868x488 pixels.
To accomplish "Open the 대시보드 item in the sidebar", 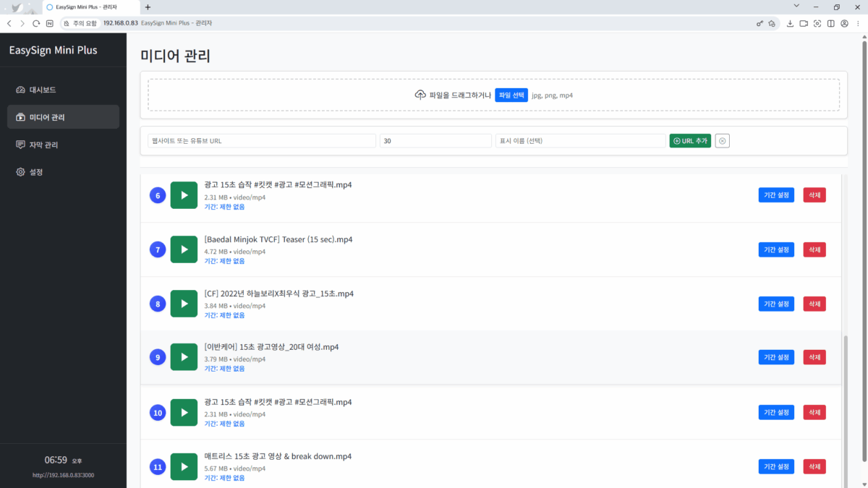I will (x=42, y=89).
